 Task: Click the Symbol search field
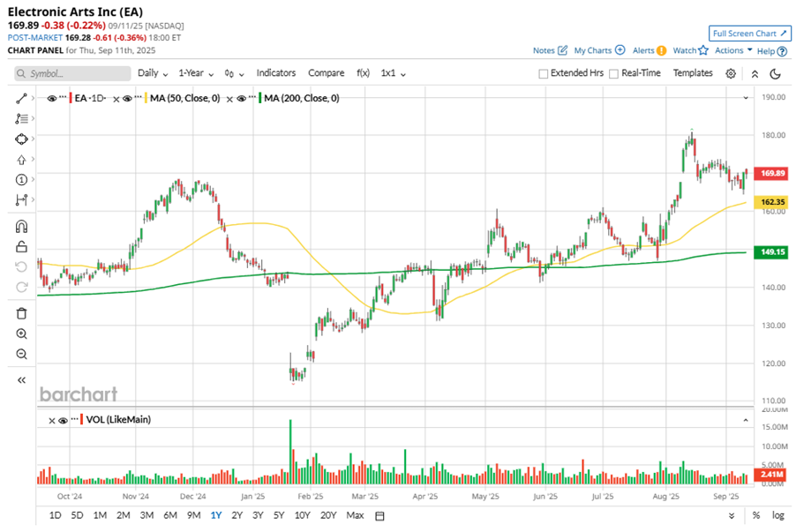coord(72,73)
